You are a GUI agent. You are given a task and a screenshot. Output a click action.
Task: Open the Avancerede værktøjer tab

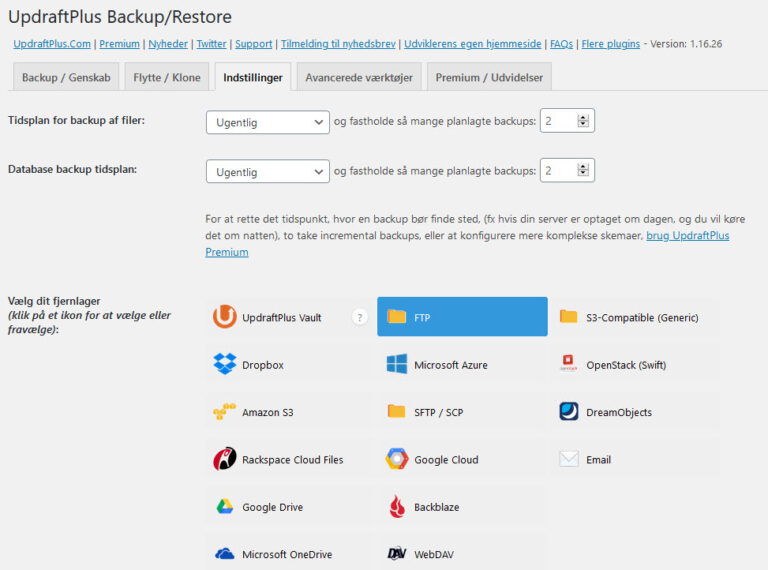[359, 77]
